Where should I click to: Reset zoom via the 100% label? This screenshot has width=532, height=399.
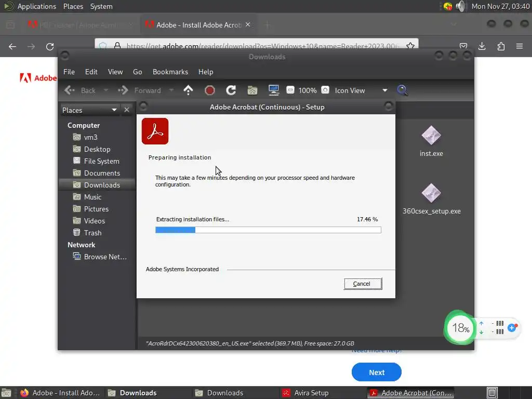coord(308,90)
